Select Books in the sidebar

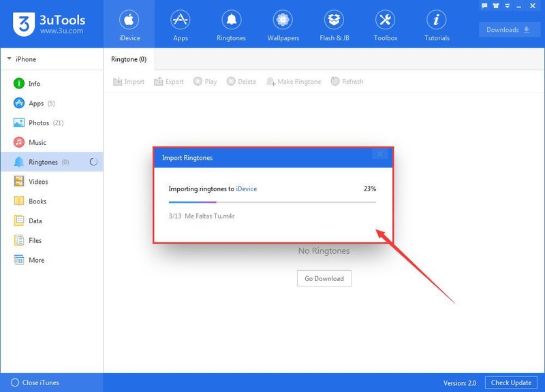click(x=52, y=201)
